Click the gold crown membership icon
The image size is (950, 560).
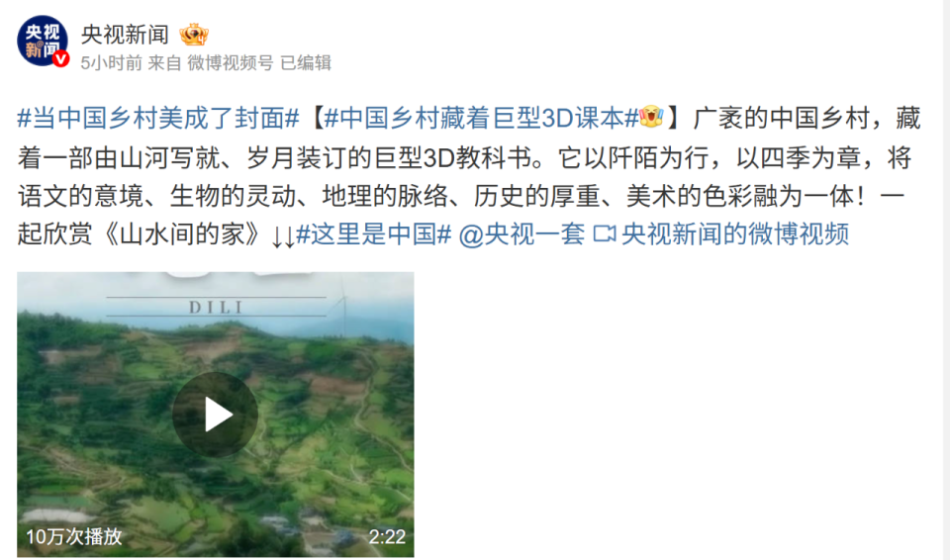click(x=194, y=35)
